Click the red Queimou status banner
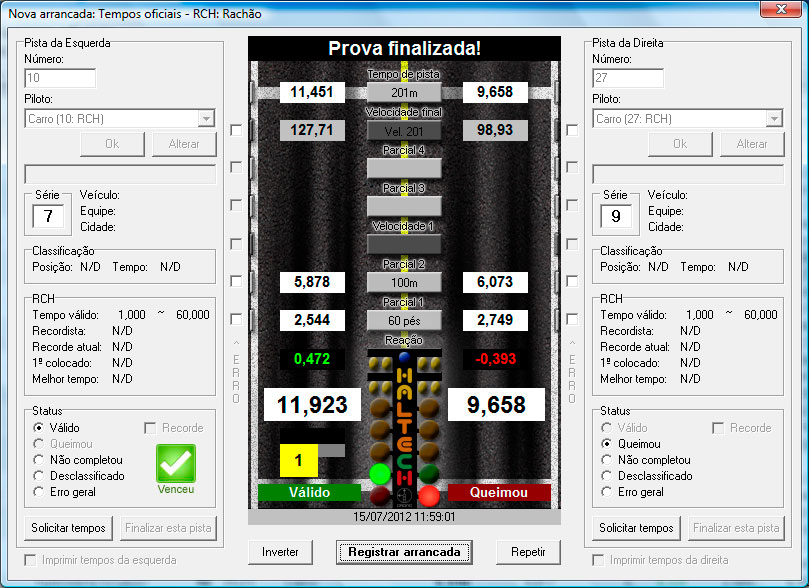The width and height of the screenshot is (809, 588). (x=498, y=492)
